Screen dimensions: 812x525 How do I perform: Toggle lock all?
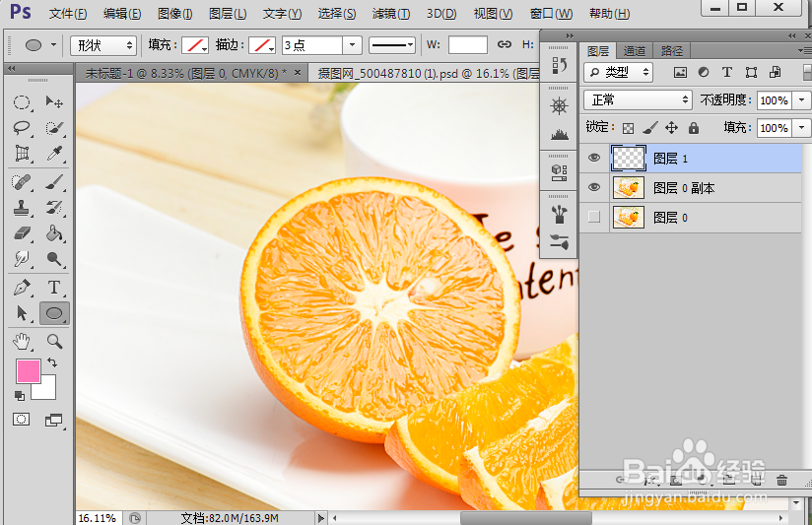[x=694, y=128]
